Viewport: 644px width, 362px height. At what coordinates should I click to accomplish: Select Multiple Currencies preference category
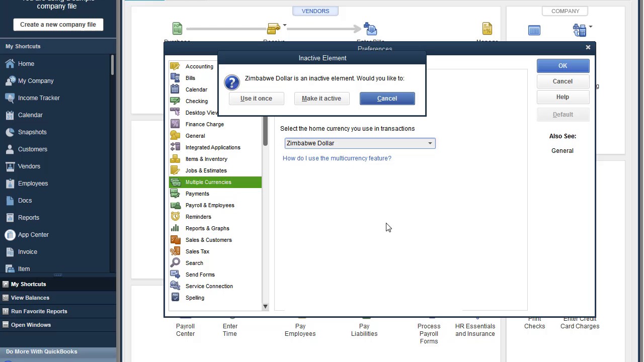215,182
